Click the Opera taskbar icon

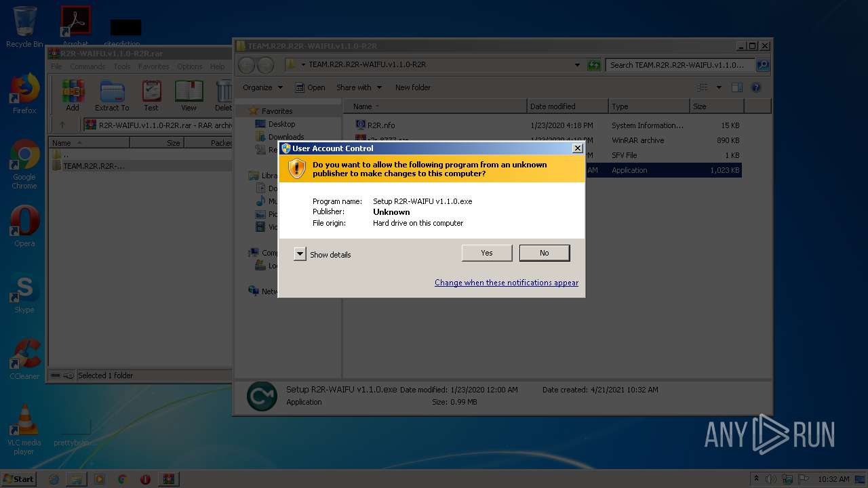click(145, 479)
